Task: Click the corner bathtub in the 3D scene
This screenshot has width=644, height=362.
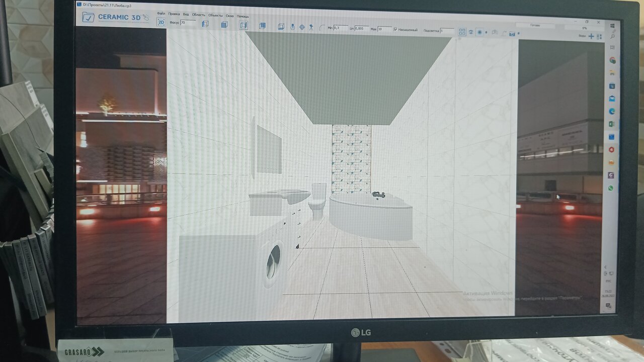Action: tap(371, 217)
